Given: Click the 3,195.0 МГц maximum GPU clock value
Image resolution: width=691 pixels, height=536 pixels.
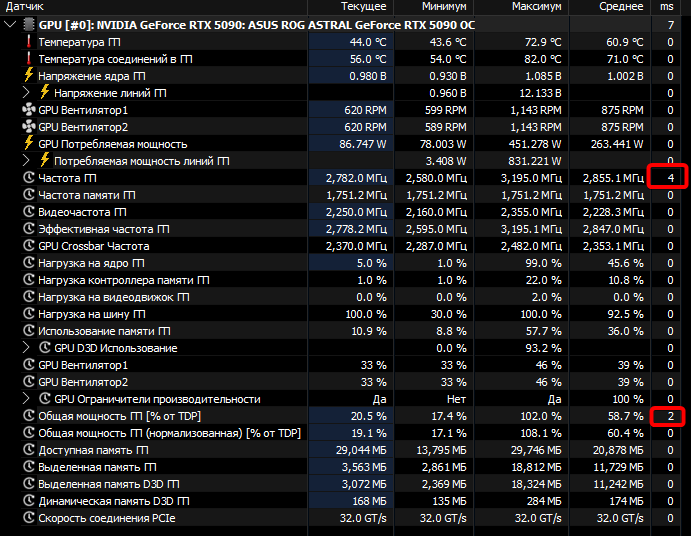Looking at the screenshot, I should (531, 178).
